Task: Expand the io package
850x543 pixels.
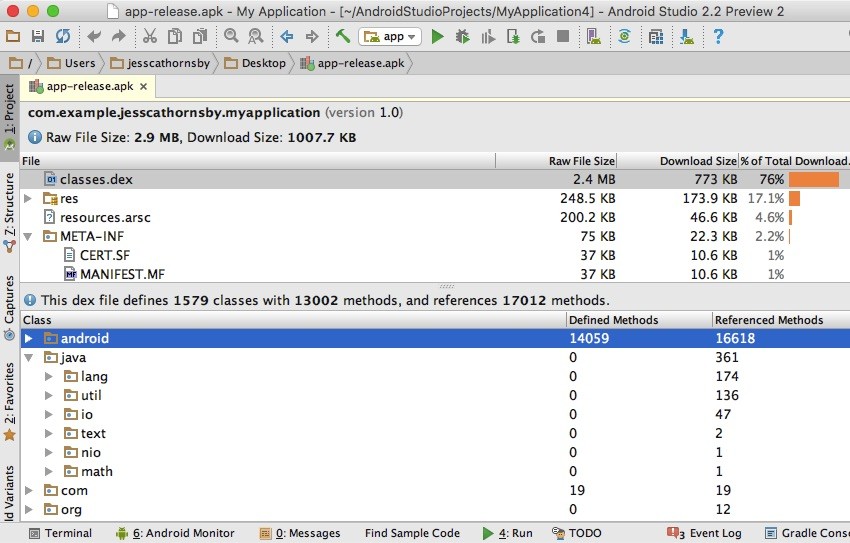Action: [49, 414]
